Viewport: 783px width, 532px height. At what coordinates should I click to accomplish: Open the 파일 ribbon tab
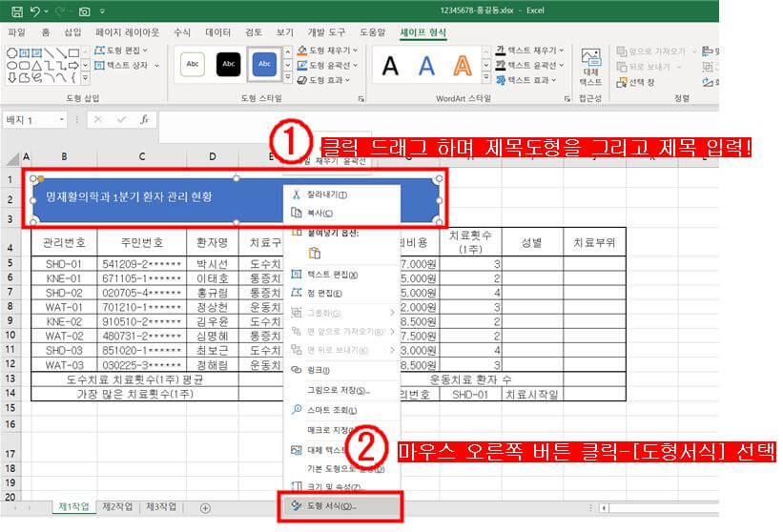point(16,32)
